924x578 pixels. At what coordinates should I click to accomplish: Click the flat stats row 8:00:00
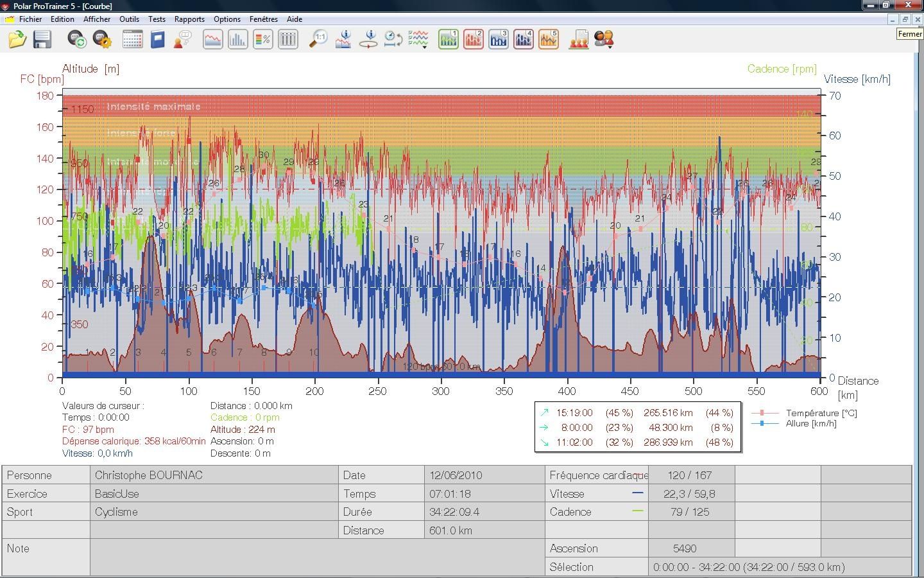(638, 427)
